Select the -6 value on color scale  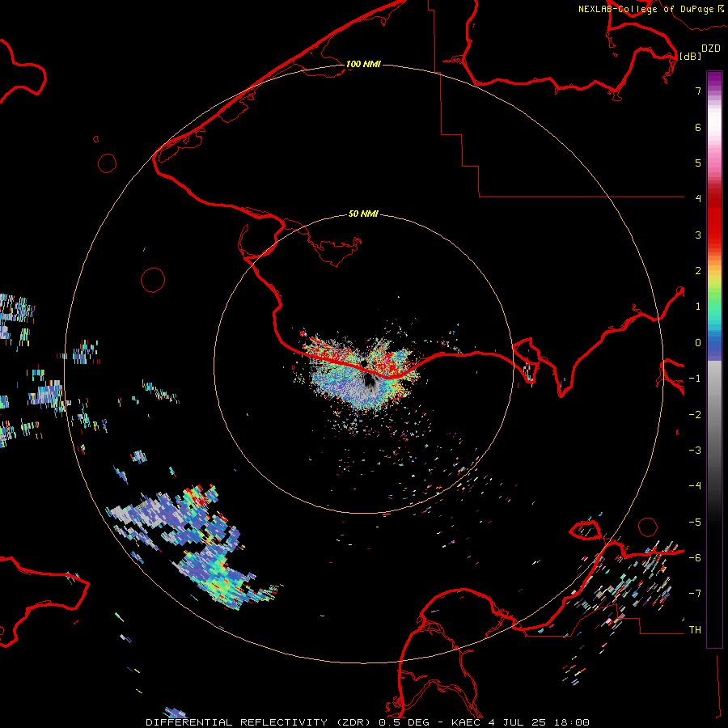click(695, 558)
